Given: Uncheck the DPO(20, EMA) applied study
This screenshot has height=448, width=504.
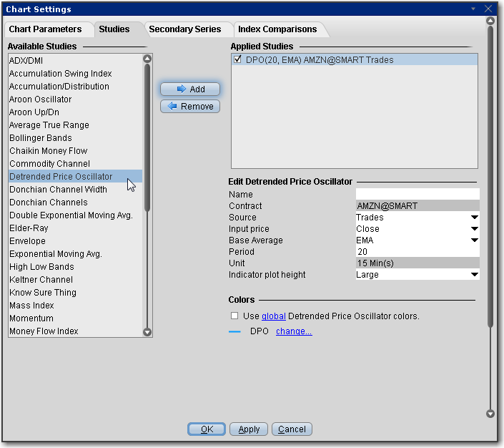Looking at the screenshot, I should click(x=238, y=60).
